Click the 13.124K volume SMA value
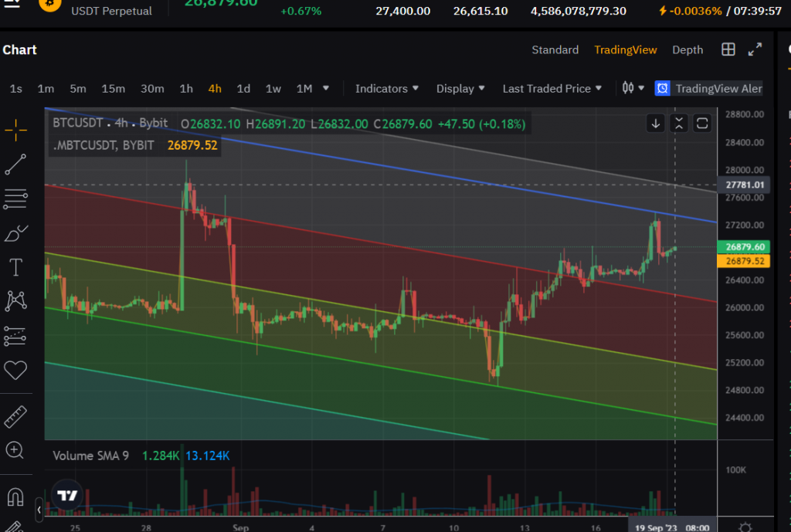 [x=208, y=456]
